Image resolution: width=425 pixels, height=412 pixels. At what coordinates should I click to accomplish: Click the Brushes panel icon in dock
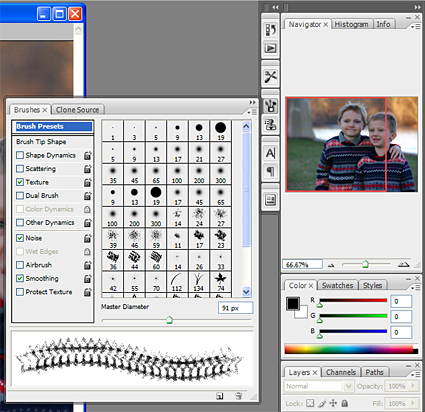click(x=270, y=106)
